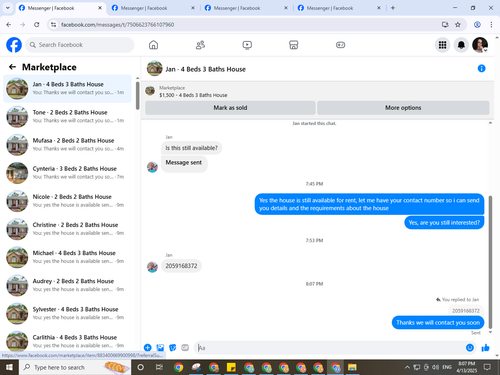Open the Christine conversation
This screenshot has height=375, width=500.
[68, 229]
